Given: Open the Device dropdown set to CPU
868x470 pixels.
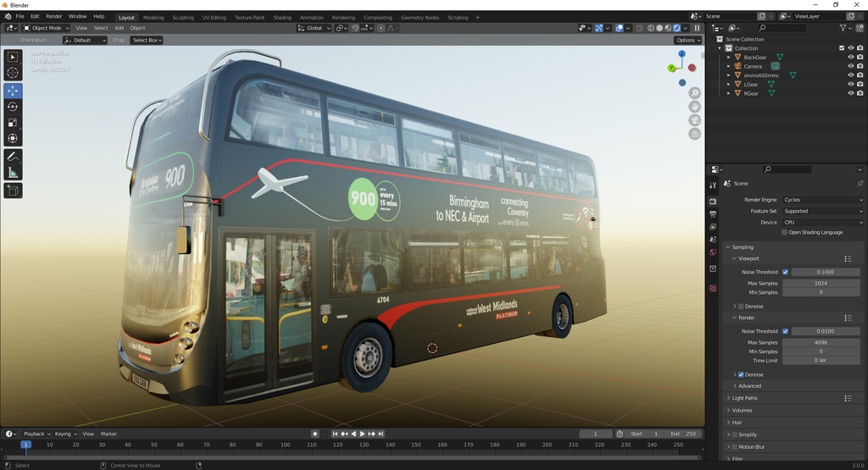Looking at the screenshot, I should (x=821, y=222).
